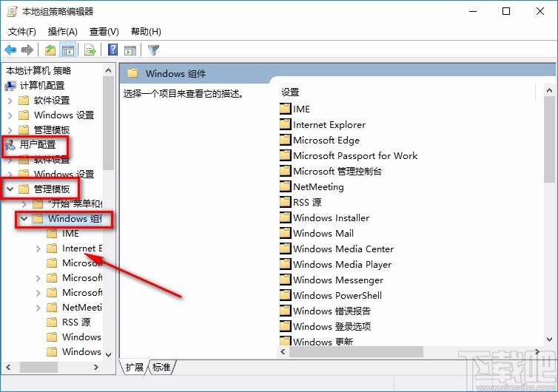The width and height of the screenshot is (558, 392).
Task: Open the 帮助(H) menu
Action: (146, 32)
